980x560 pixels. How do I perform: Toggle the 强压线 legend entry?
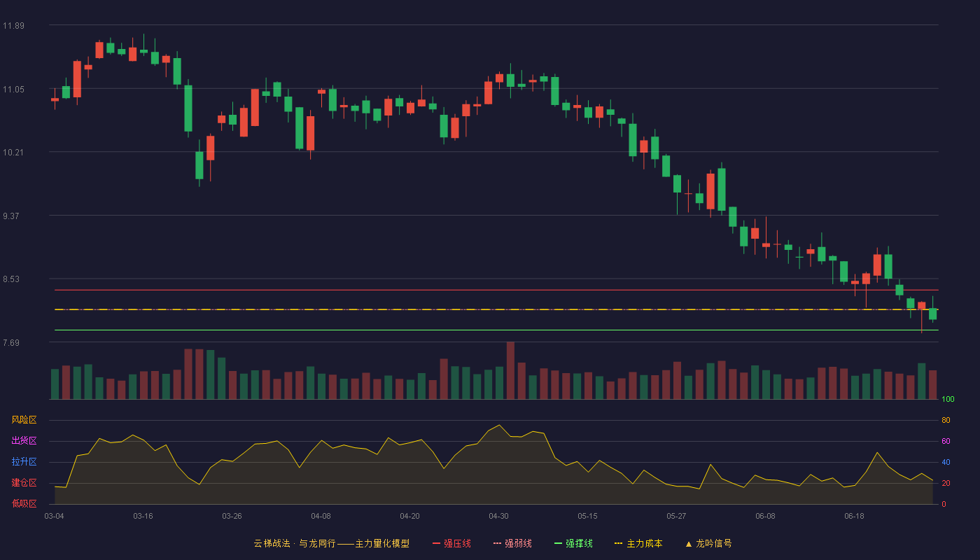[x=451, y=543]
